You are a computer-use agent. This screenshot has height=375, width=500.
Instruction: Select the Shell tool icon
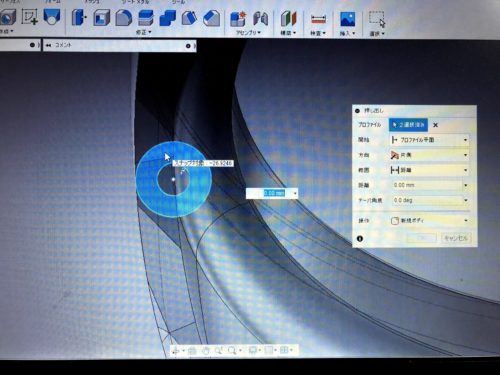click(101, 17)
